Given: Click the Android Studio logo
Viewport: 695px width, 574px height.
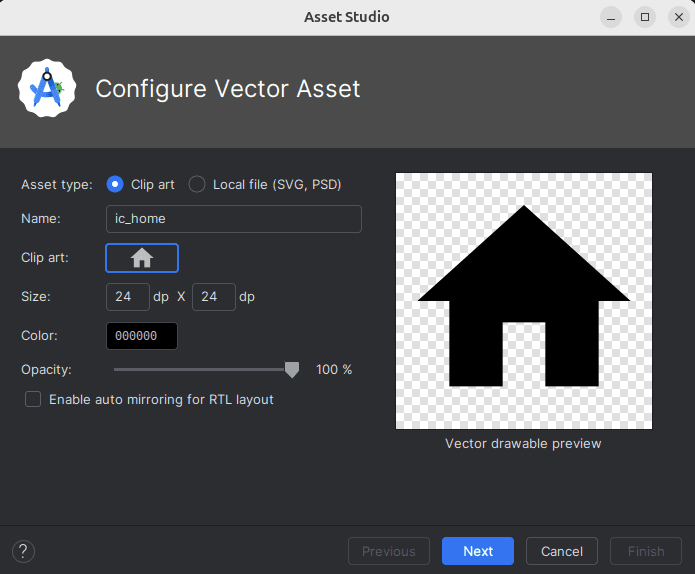Looking at the screenshot, I should click(x=47, y=88).
